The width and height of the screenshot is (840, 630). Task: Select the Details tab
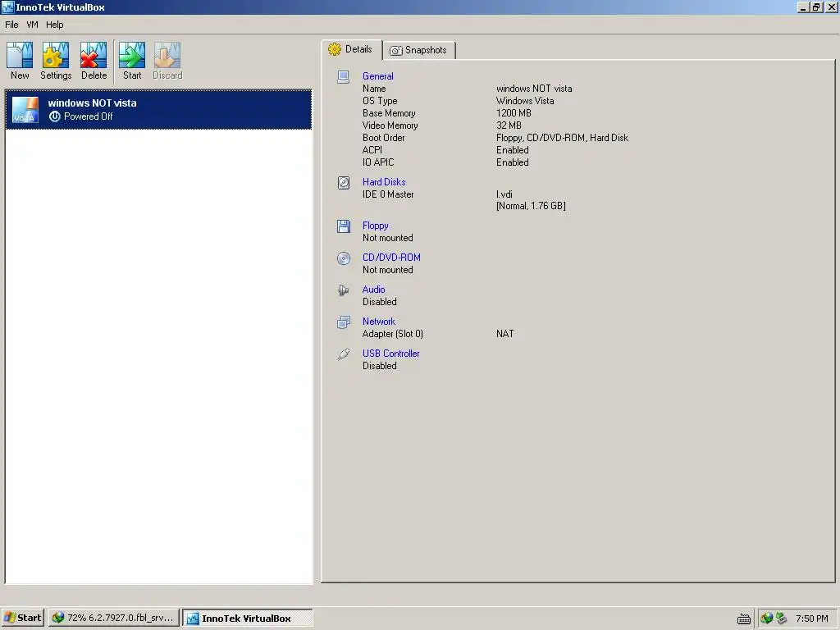351,49
